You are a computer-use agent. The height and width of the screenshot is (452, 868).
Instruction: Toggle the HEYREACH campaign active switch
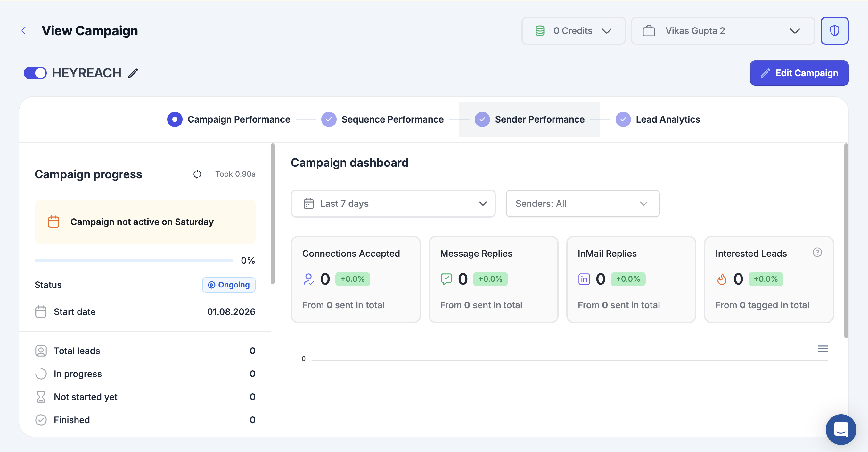point(35,73)
